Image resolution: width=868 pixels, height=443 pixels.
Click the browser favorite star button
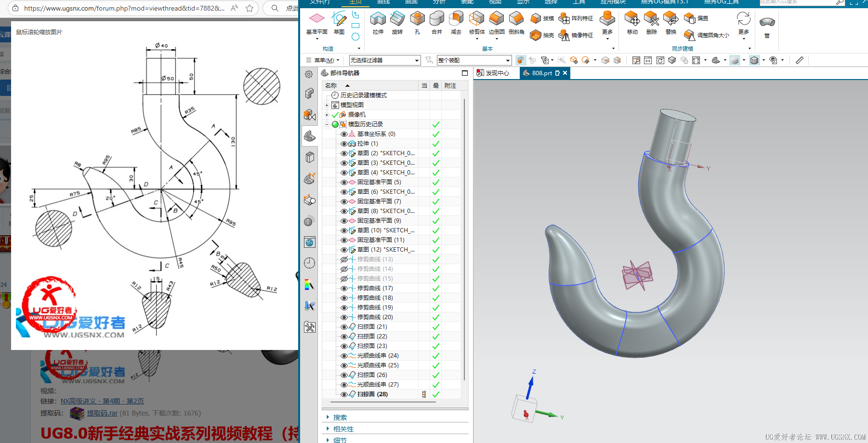(x=250, y=8)
